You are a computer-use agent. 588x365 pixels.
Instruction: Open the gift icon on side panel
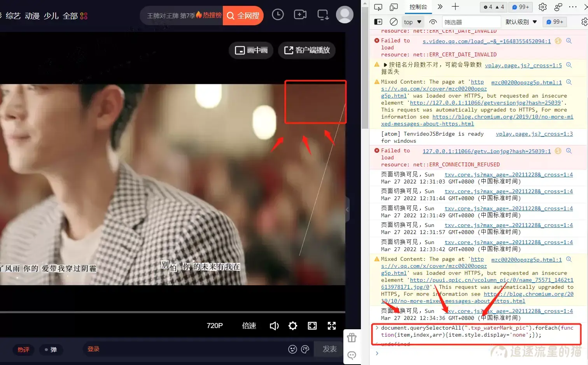[x=352, y=338]
